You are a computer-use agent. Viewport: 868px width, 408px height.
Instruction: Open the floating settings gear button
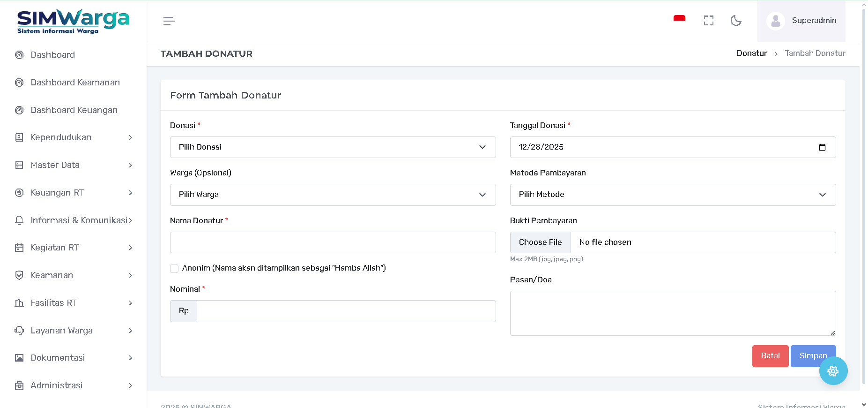tap(833, 371)
